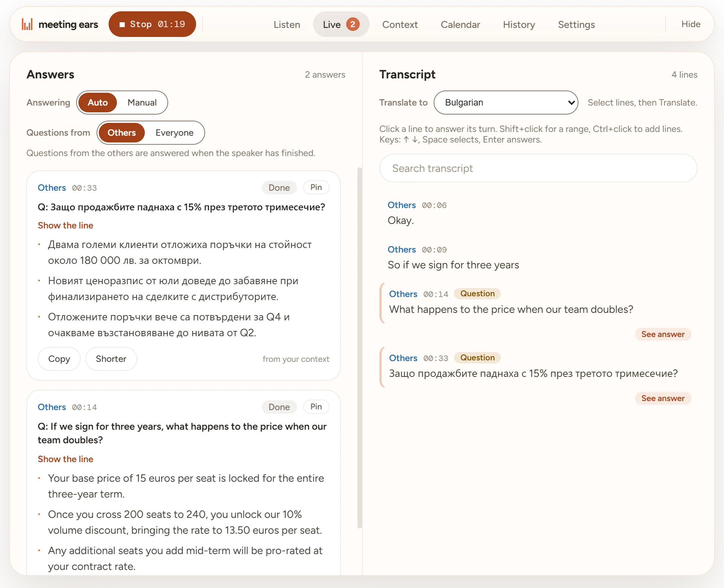Set Answering mode to Manual
Image resolution: width=724 pixels, height=588 pixels.
click(142, 103)
